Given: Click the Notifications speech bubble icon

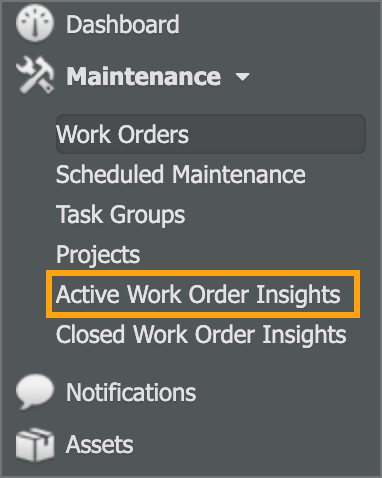Looking at the screenshot, I should tap(35, 392).
